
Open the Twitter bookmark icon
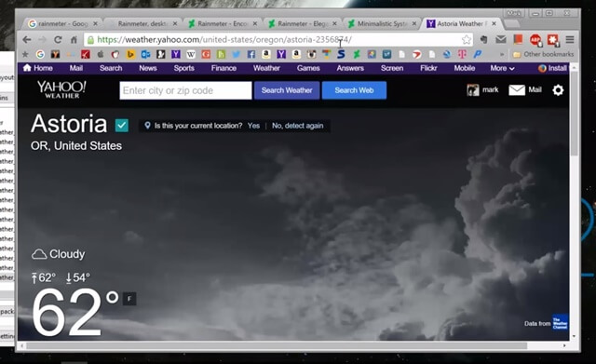coord(236,54)
